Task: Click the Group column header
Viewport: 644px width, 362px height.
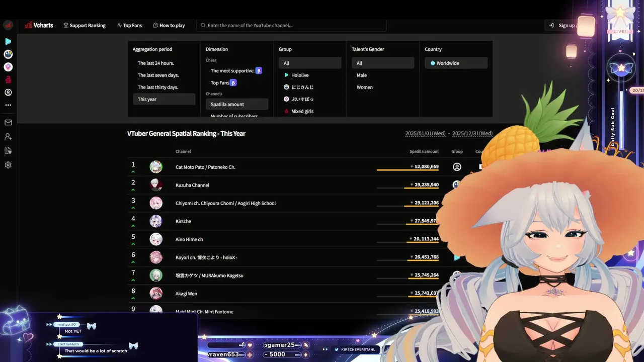Action: tap(457, 151)
